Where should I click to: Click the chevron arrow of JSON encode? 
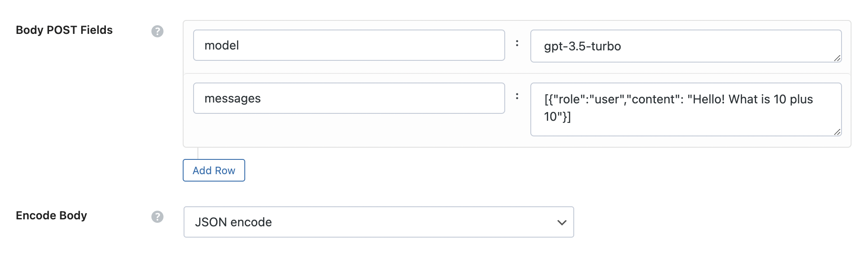(x=562, y=222)
